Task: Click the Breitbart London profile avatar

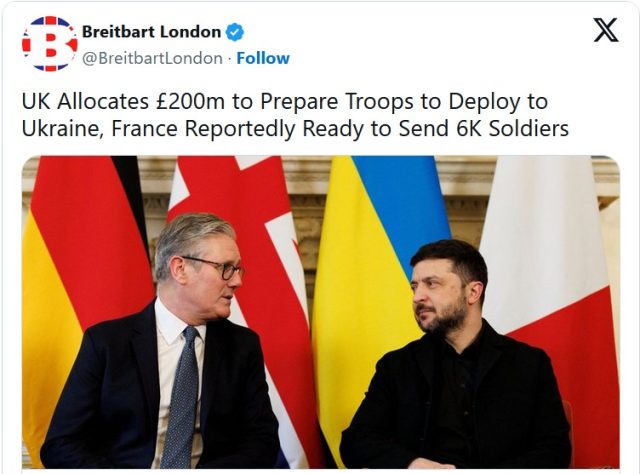Action: pos(50,44)
